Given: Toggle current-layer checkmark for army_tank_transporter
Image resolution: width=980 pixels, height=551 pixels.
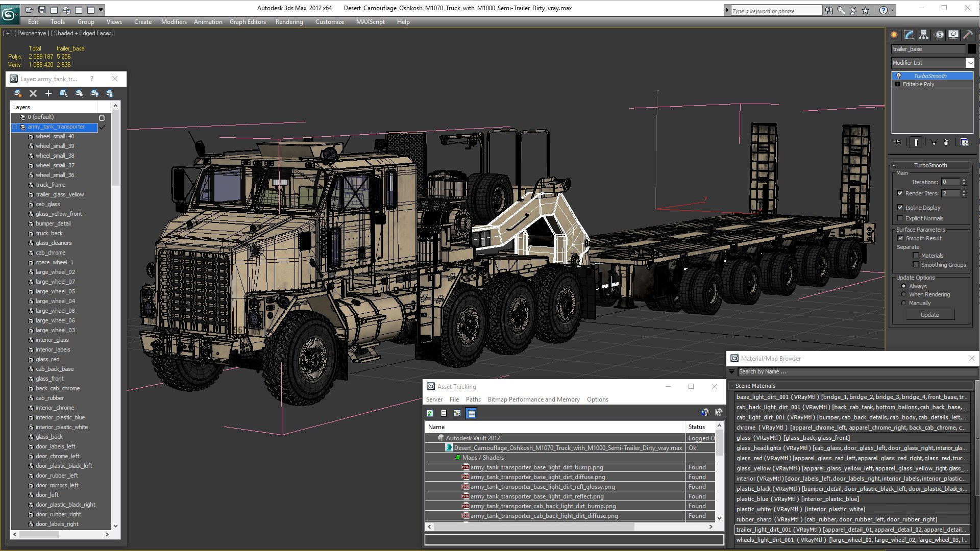Looking at the screenshot, I should pos(102,127).
